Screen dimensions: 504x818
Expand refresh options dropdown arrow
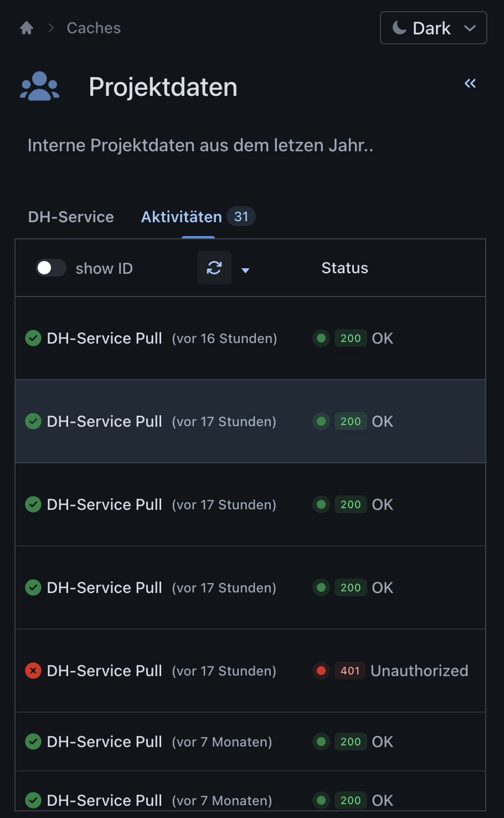[245, 270]
